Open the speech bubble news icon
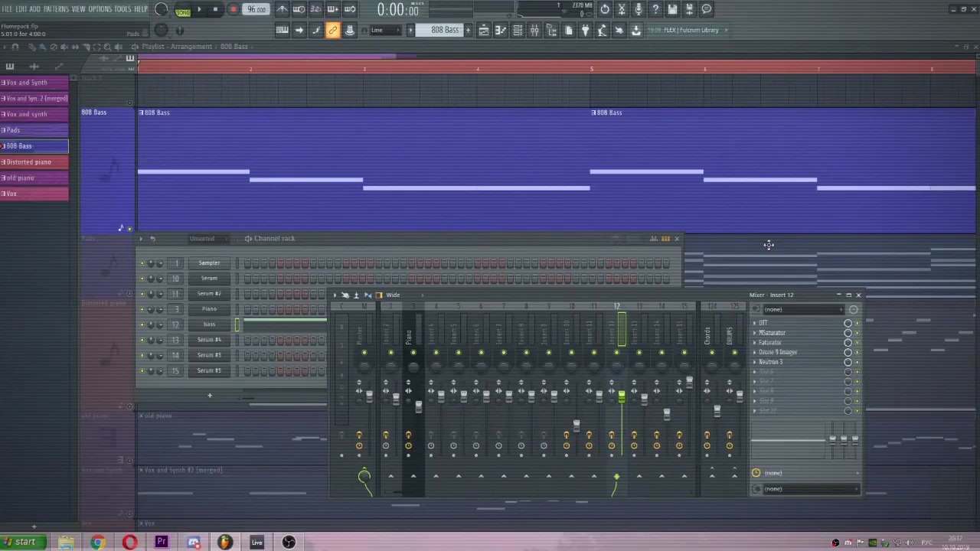This screenshot has width=980, height=551. tap(707, 9)
